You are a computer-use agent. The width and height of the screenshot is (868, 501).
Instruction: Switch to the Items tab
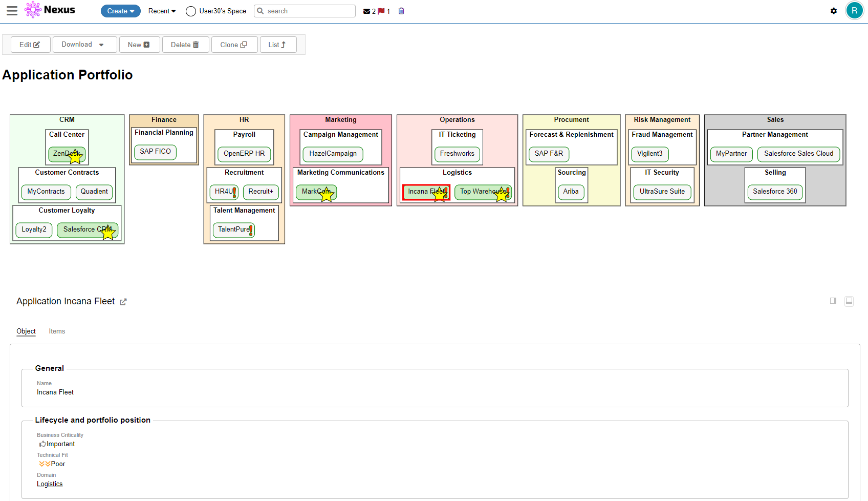(x=57, y=331)
